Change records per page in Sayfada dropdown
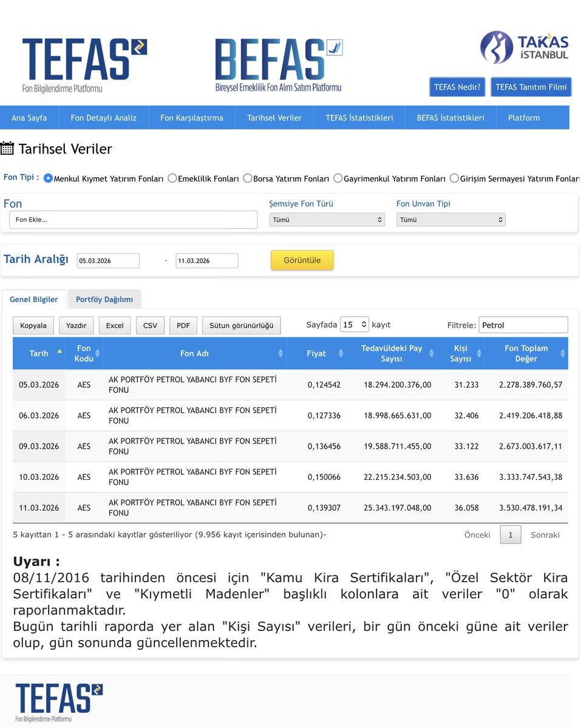581x728 pixels. click(355, 325)
